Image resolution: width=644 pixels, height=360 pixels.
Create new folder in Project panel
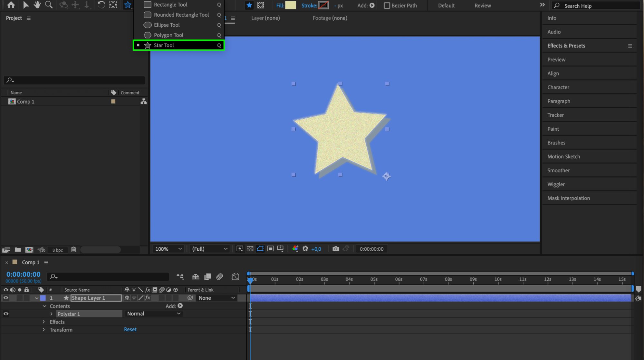[18, 250]
